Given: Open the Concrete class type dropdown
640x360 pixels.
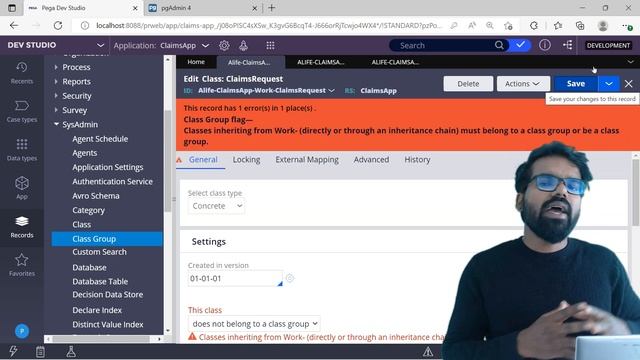Looking at the screenshot, I should tap(216, 206).
